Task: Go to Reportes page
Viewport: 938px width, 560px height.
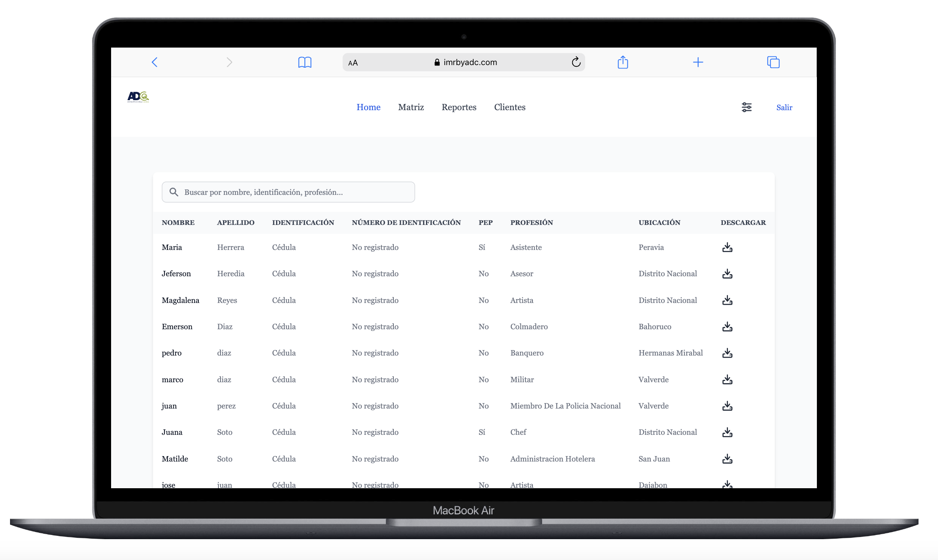Action: tap(459, 107)
